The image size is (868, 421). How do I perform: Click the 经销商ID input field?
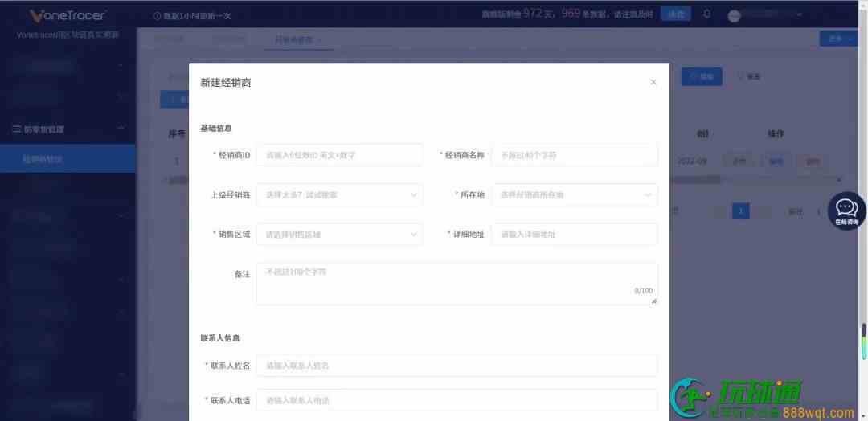pyautogui.click(x=340, y=155)
